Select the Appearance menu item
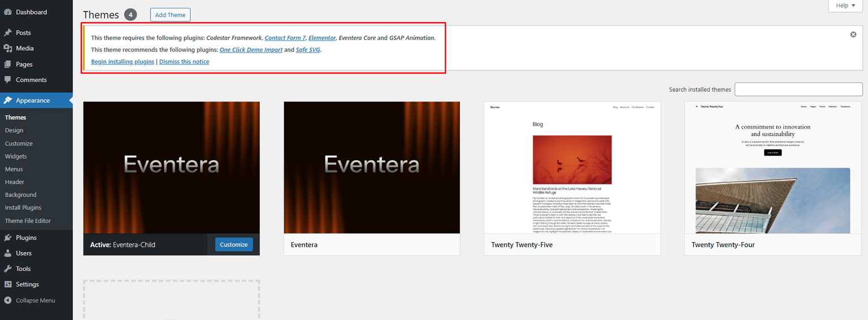The width and height of the screenshot is (868, 320). click(x=33, y=100)
